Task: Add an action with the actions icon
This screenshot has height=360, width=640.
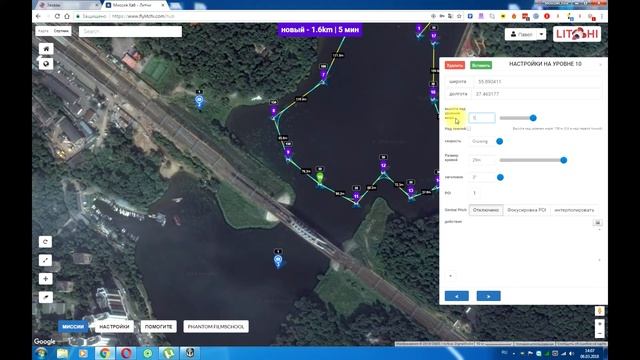Action: pos(598,222)
